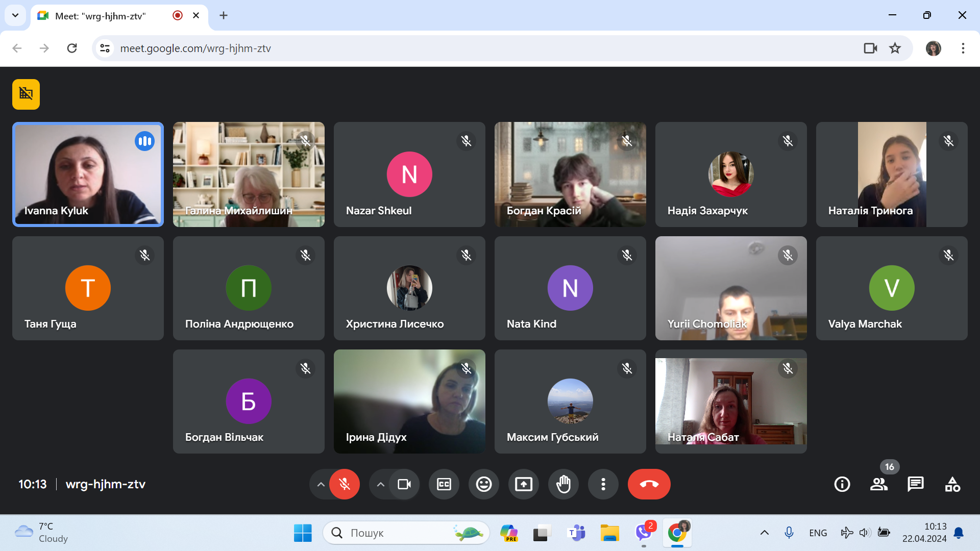Turn on closed captions
The height and width of the screenshot is (551, 980).
pos(444,484)
